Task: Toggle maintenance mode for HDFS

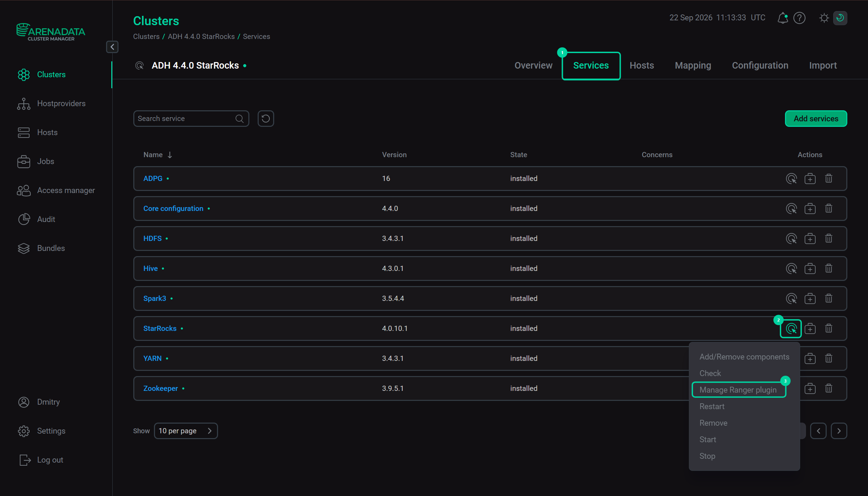Action: point(810,239)
